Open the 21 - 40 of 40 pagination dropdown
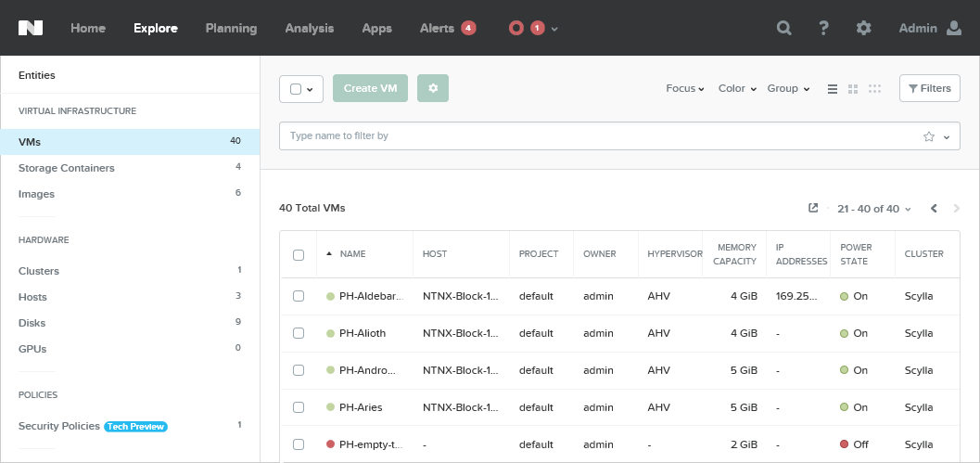The height and width of the screenshot is (463, 980). point(873,209)
